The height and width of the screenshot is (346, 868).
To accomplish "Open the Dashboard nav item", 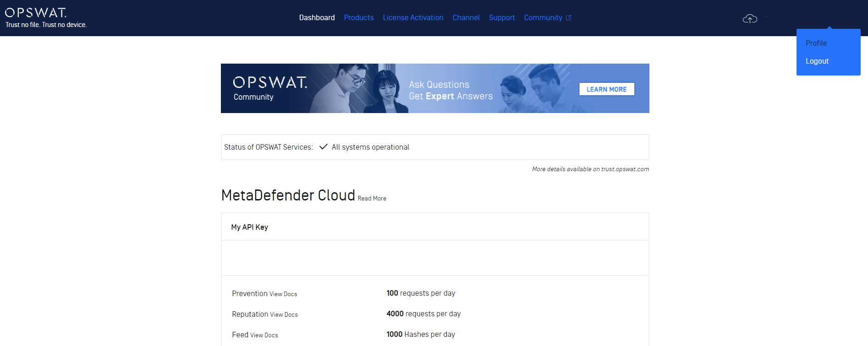I will pyautogui.click(x=317, y=18).
